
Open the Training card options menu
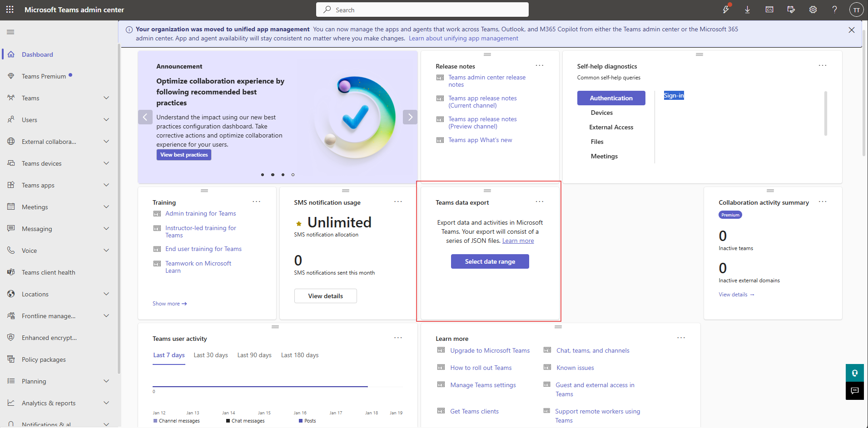(257, 202)
